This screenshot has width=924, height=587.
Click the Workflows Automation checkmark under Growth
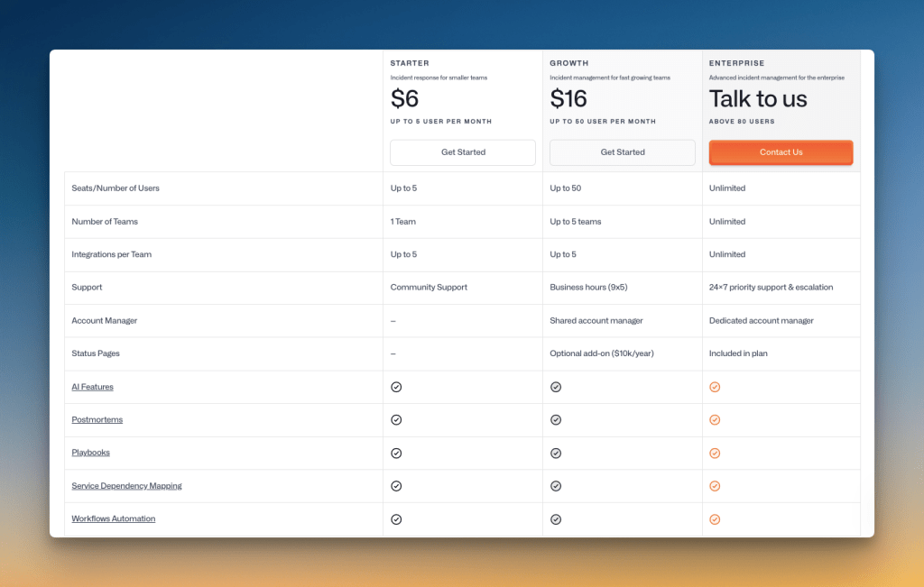coord(556,518)
